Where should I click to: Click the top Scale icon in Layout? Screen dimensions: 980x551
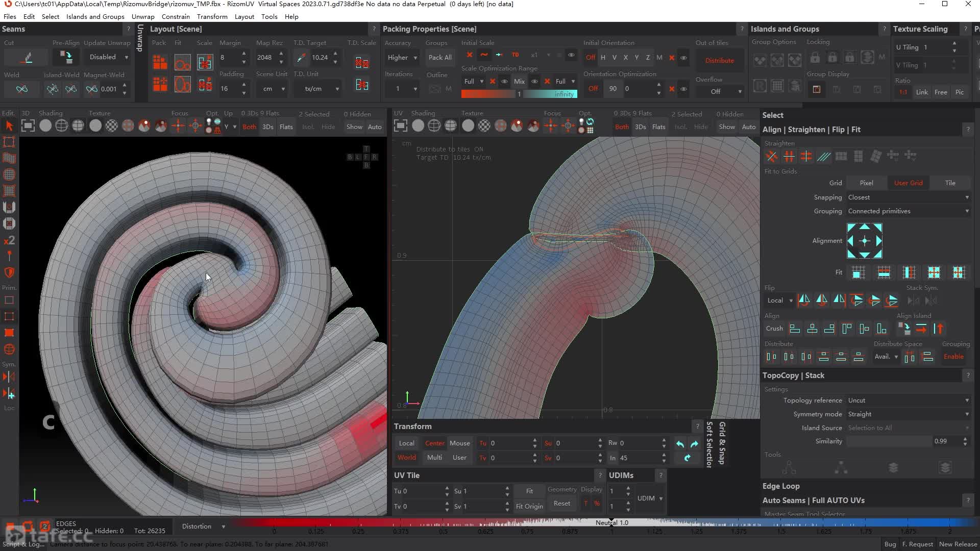click(x=205, y=62)
